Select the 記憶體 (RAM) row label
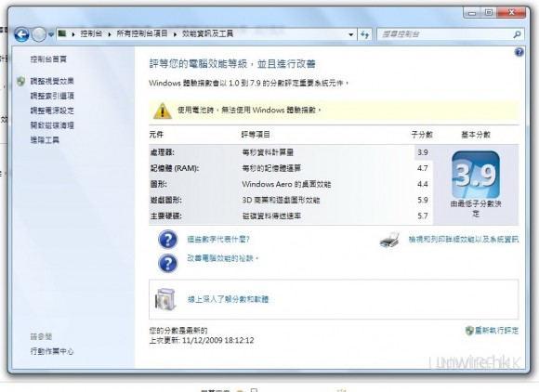The width and height of the screenshot is (539, 392). tap(175, 168)
